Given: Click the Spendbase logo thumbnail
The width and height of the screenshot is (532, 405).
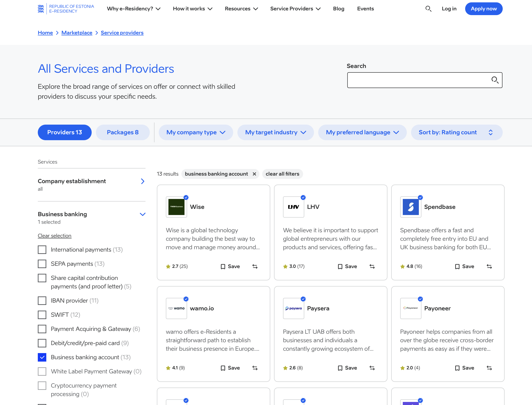Looking at the screenshot, I should pyautogui.click(x=411, y=207).
